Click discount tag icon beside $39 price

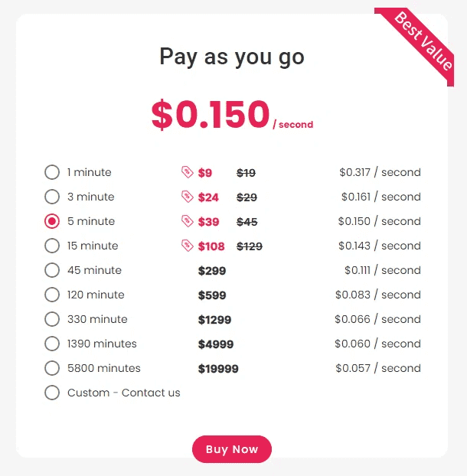coord(187,221)
